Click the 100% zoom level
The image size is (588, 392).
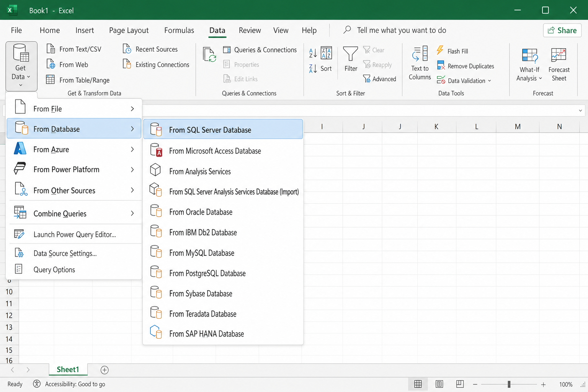(566, 384)
